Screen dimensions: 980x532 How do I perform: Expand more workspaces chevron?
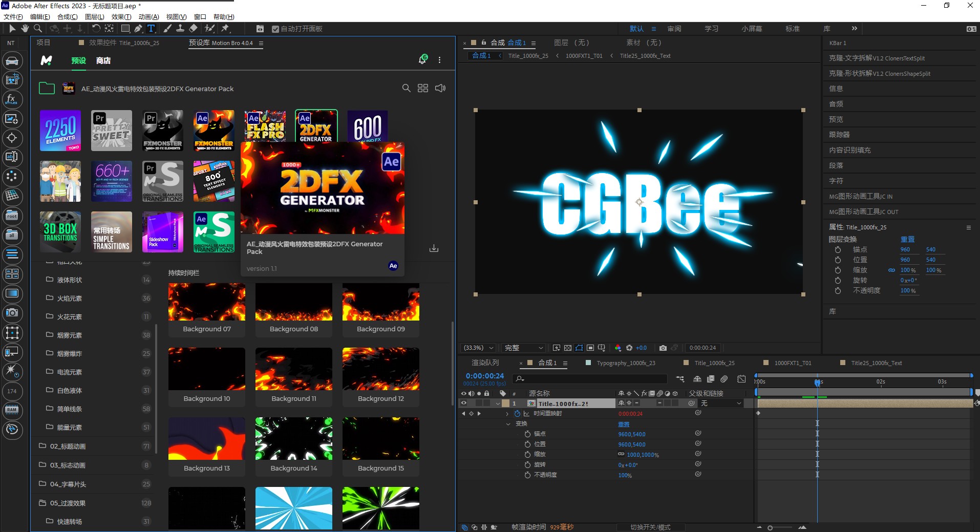(854, 28)
